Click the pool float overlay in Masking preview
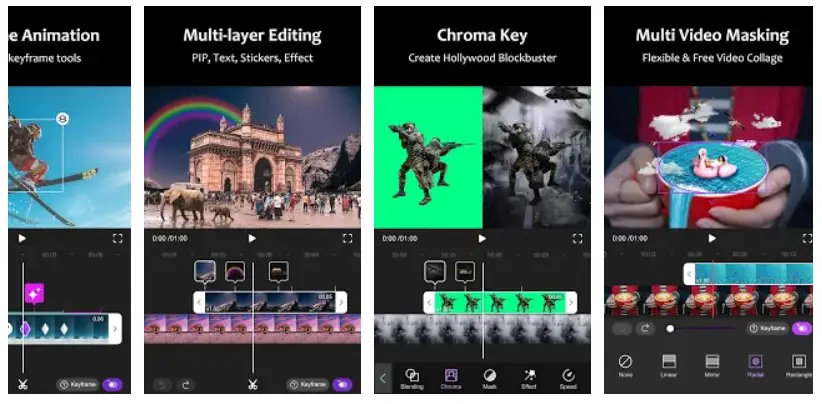The image size is (822, 404). pos(715,165)
